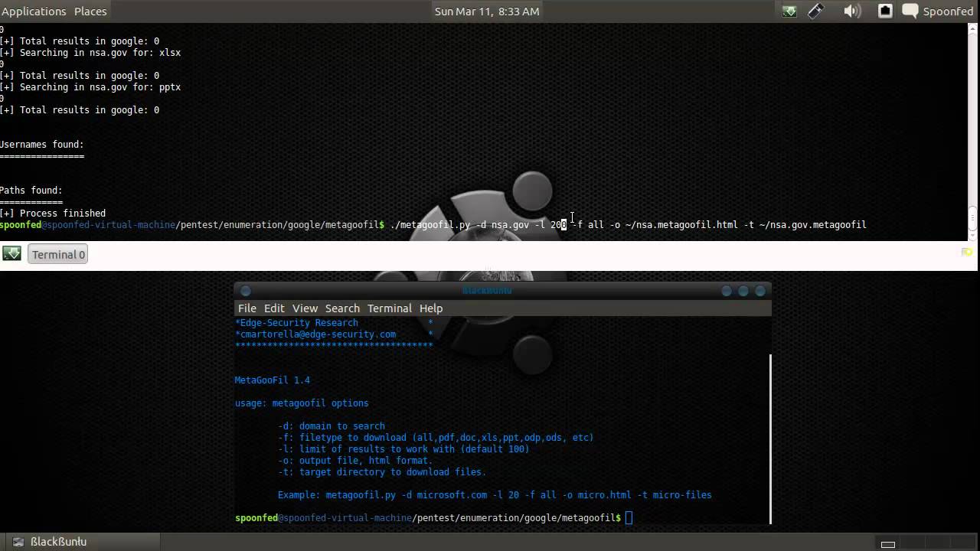This screenshot has height=551, width=980.
Task: Open the Places menu in top panel
Action: tap(90, 11)
